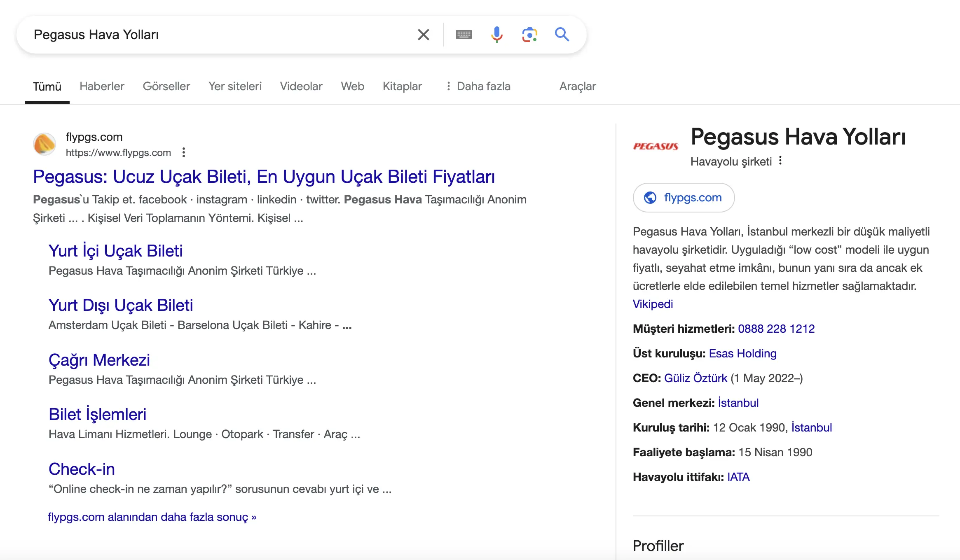Click the https://www.flypgs.com URL text

[118, 153]
